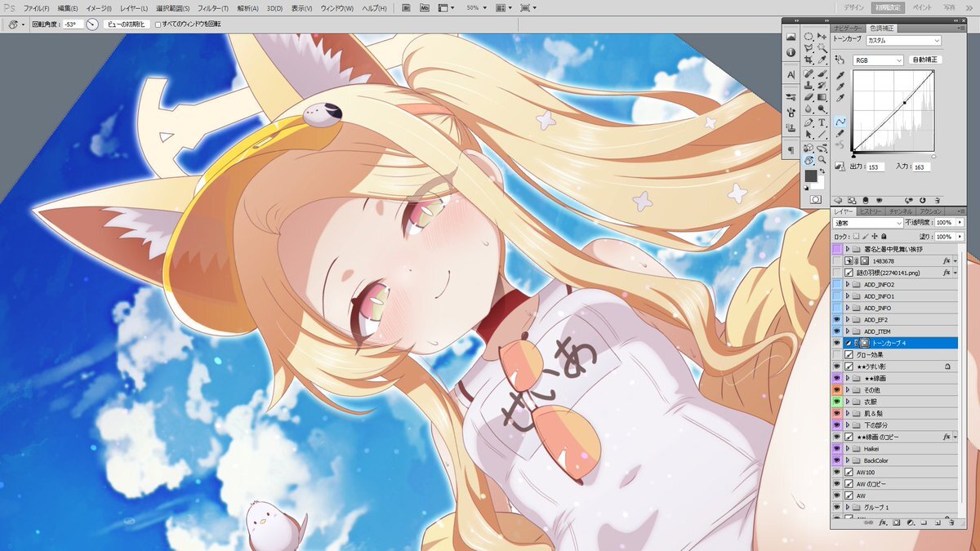Choose the draw-curve pencil mode icon
The image size is (980, 551).
(x=840, y=134)
